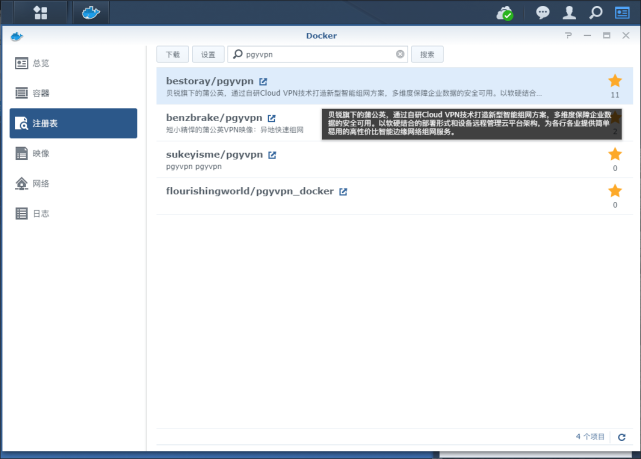Open external link for benzbrake/pgyvpn
Image resolution: width=641 pixels, height=459 pixels.
[x=271, y=118]
